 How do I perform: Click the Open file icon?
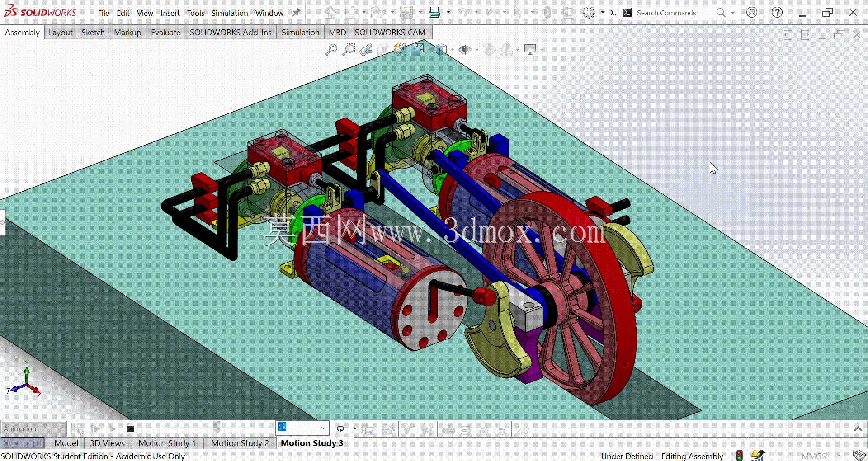tap(378, 13)
